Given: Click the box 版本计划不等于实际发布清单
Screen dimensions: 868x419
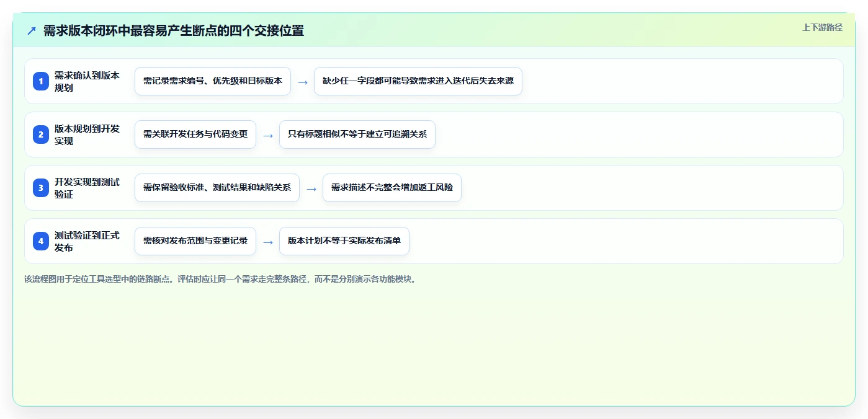Looking at the screenshot, I should pyautogui.click(x=344, y=241).
